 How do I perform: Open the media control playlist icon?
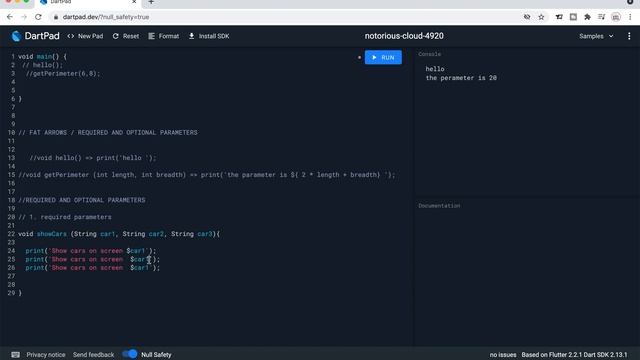[601, 17]
